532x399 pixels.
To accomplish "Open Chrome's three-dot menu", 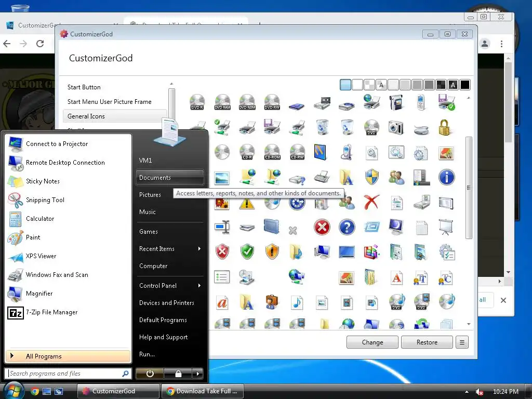I will click(501, 44).
